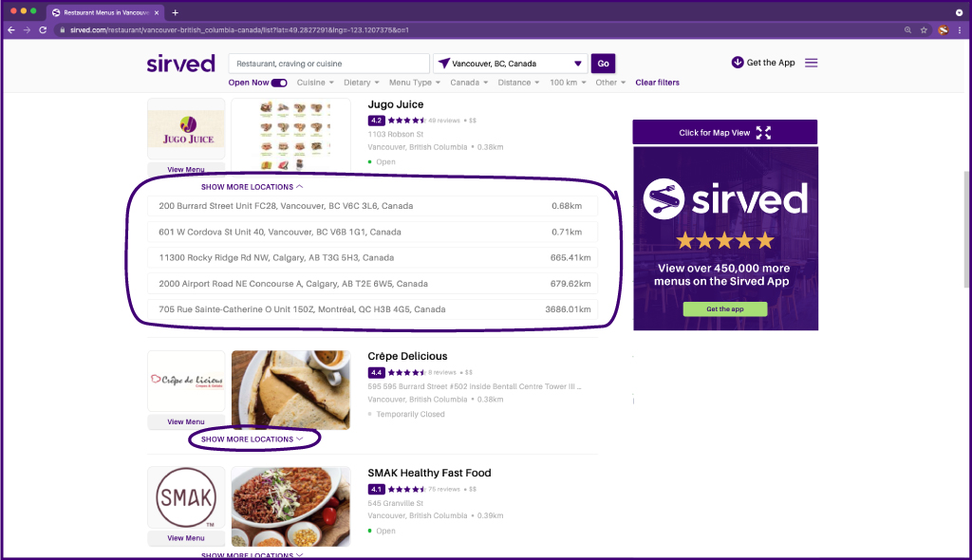Click the 1103 Robson St address

pyautogui.click(x=396, y=134)
